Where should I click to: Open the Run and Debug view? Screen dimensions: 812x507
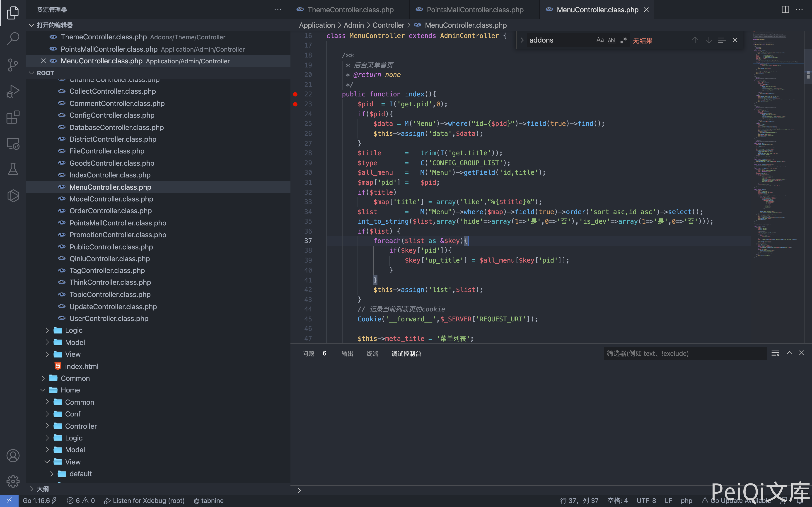13,91
